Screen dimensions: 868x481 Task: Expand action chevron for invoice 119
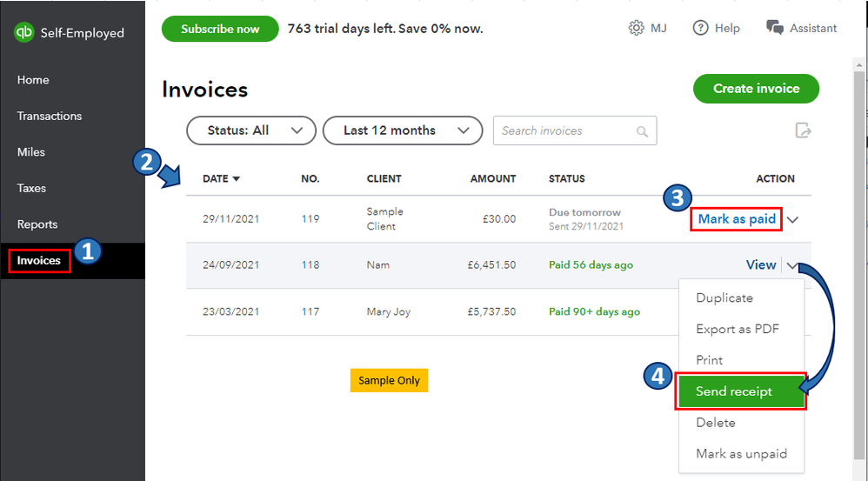click(x=792, y=219)
